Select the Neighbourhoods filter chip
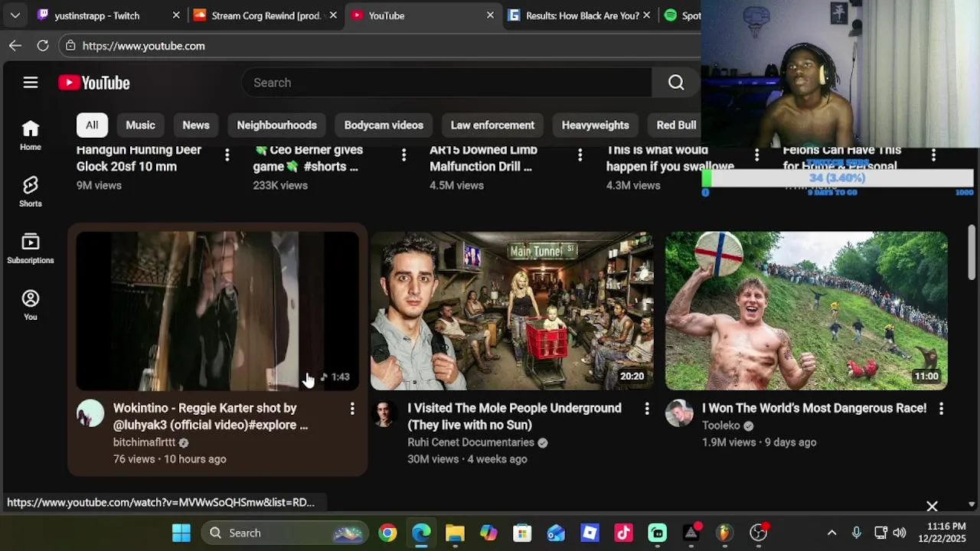The image size is (980, 551). coord(276,125)
